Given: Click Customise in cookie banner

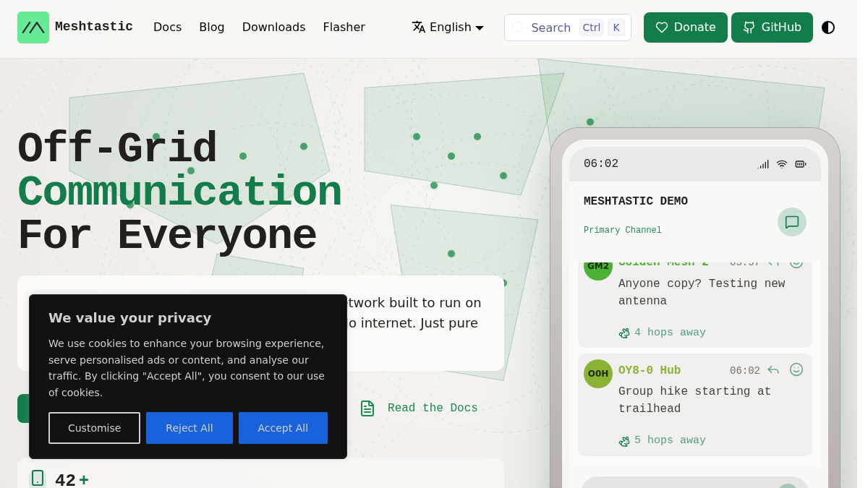Looking at the screenshot, I should point(94,428).
